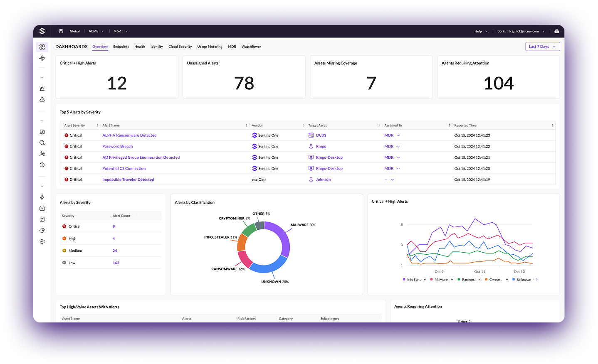Click the magnifier search icon in sidebar

[x=42, y=143]
